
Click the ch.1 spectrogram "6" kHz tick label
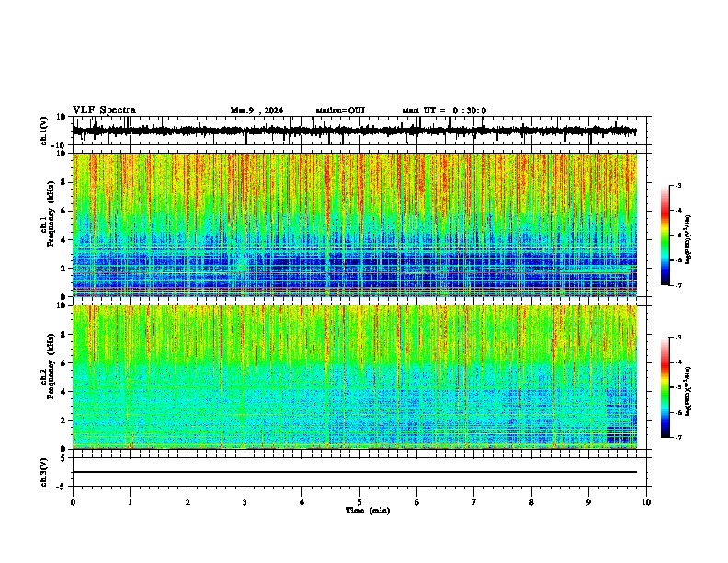(63, 211)
